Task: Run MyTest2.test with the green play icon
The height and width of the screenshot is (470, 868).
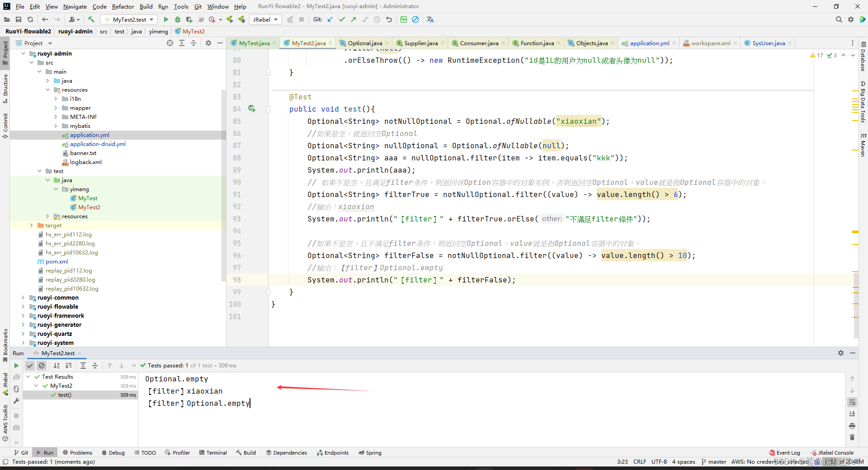Action: point(166,19)
